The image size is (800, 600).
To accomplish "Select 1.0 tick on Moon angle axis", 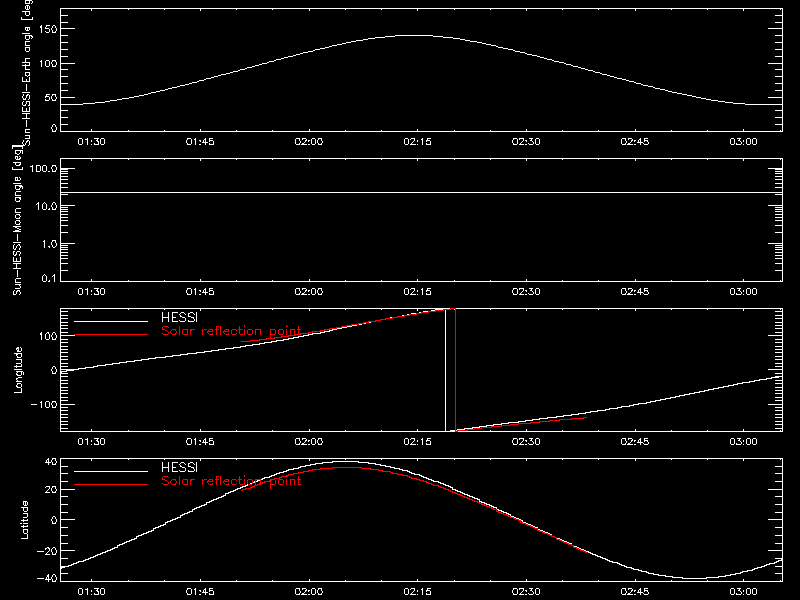I will pyautogui.click(x=49, y=244).
